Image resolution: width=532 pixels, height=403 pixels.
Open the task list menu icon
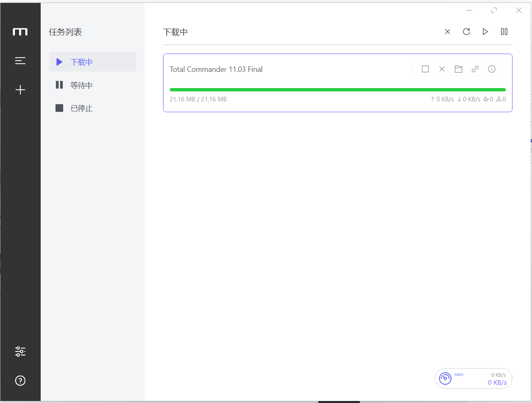pyautogui.click(x=20, y=61)
